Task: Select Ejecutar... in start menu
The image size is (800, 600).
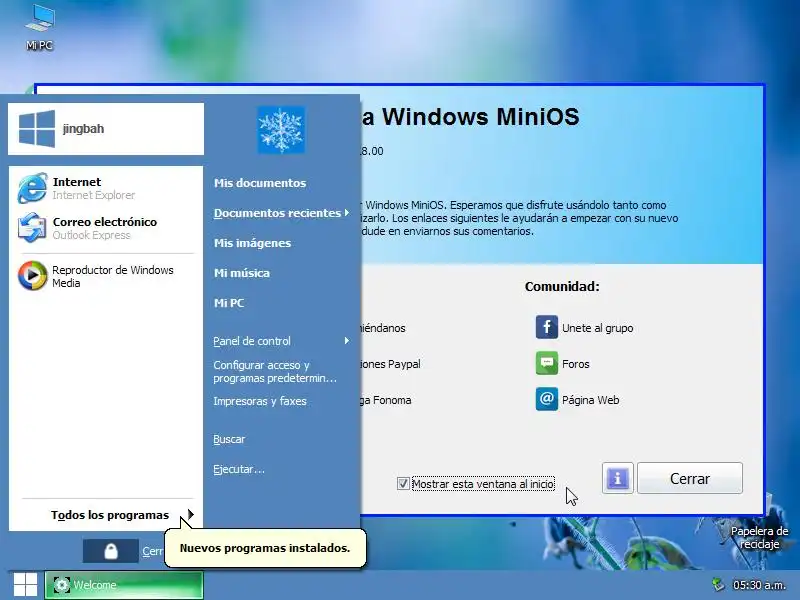Action: pyautogui.click(x=239, y=469)
